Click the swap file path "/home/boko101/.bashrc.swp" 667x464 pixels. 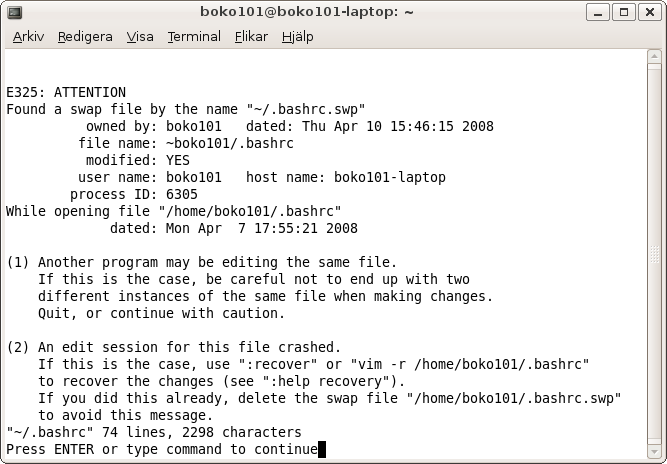pyautogui.click(x=514, y=399)
